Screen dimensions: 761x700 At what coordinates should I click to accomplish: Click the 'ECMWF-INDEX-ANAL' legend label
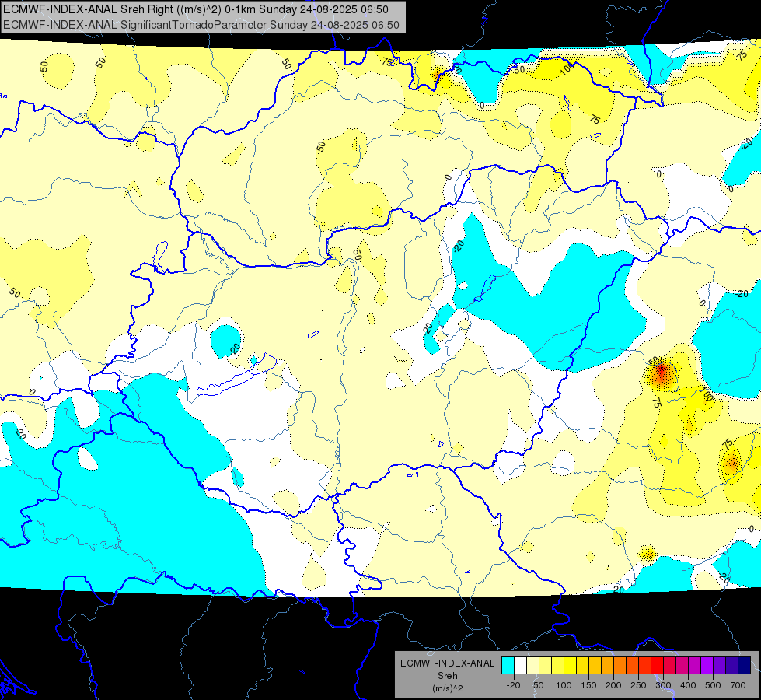tap(448, 663)
